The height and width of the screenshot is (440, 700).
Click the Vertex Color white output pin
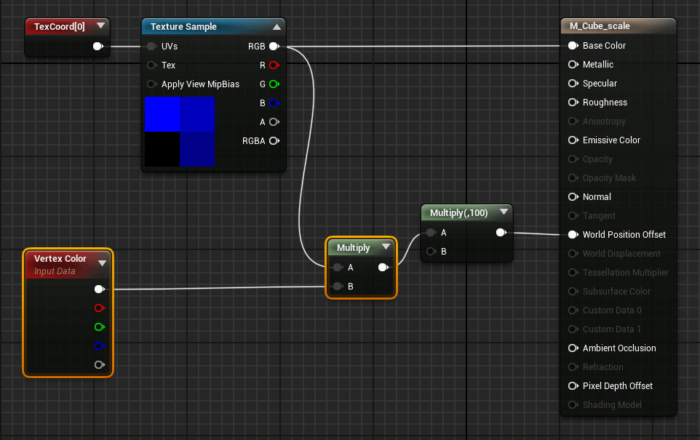[x=98, y=289]
